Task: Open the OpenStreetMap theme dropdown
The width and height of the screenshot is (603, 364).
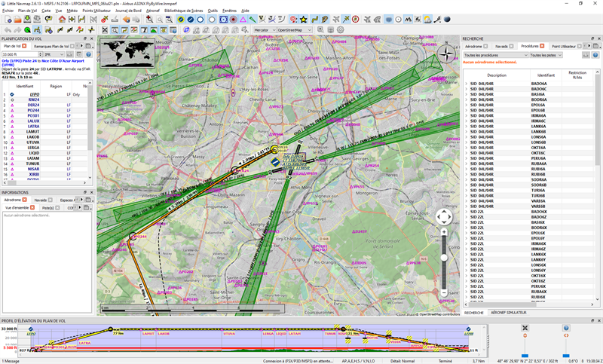Action: pyautogui.click(x=295, y=30)
